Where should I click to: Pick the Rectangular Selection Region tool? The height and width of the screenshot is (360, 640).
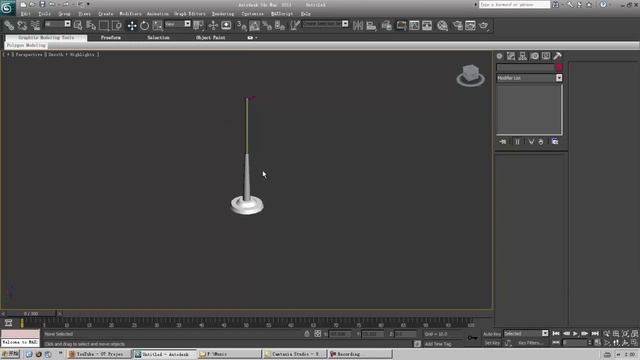click(104, 26)
